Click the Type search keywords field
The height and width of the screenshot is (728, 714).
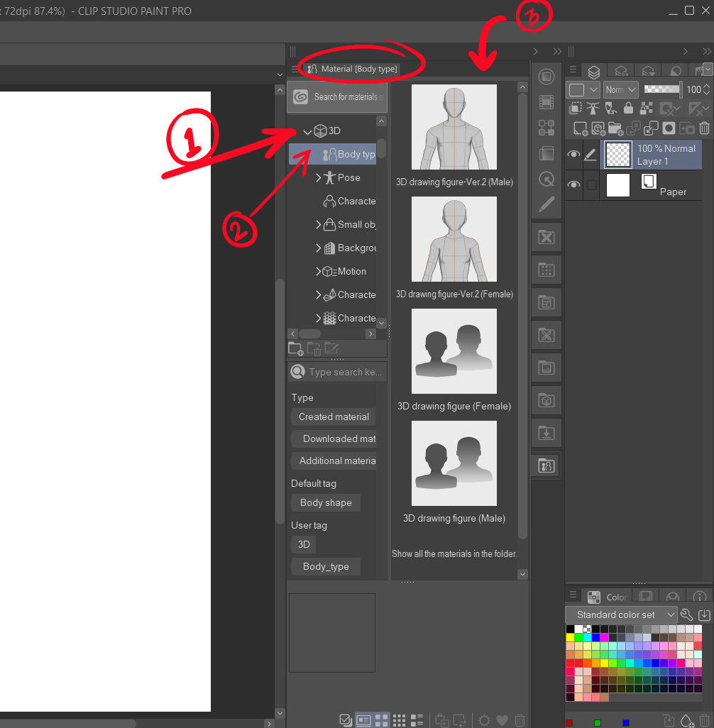(337, 372)
